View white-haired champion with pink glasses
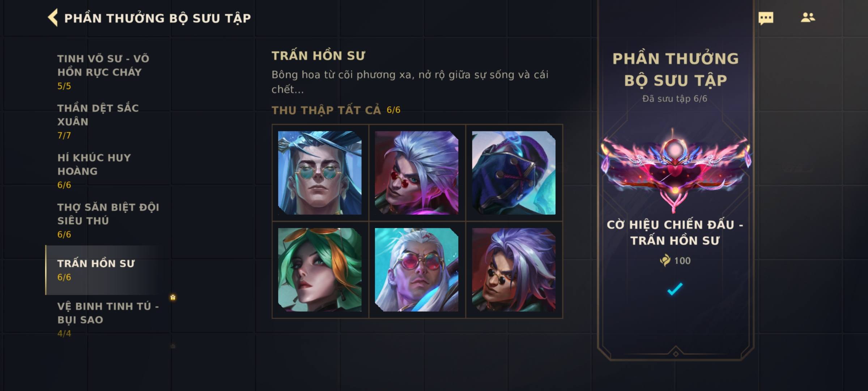868x391 pixels. tap(417, 270)
